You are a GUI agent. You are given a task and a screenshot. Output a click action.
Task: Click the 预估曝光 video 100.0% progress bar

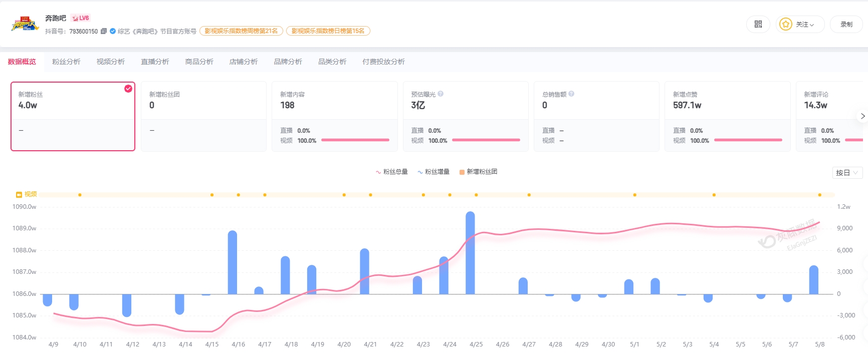point(486,140)
